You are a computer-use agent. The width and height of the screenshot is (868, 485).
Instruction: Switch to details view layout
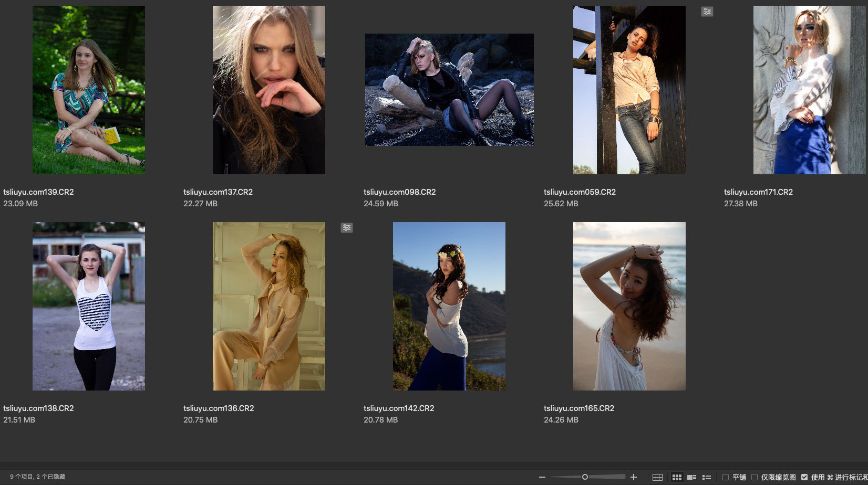(691, 477)
